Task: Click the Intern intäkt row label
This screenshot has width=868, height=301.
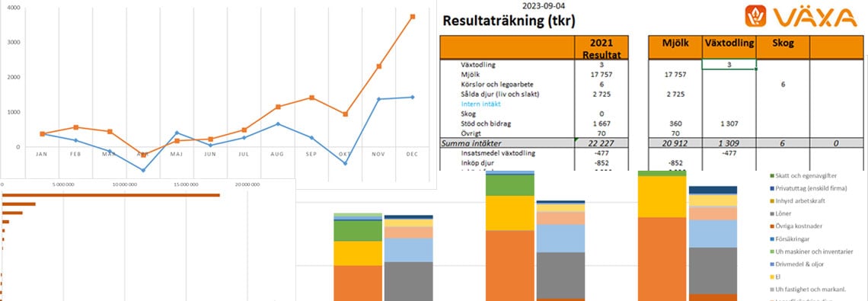Action: (x=480, y=104)
